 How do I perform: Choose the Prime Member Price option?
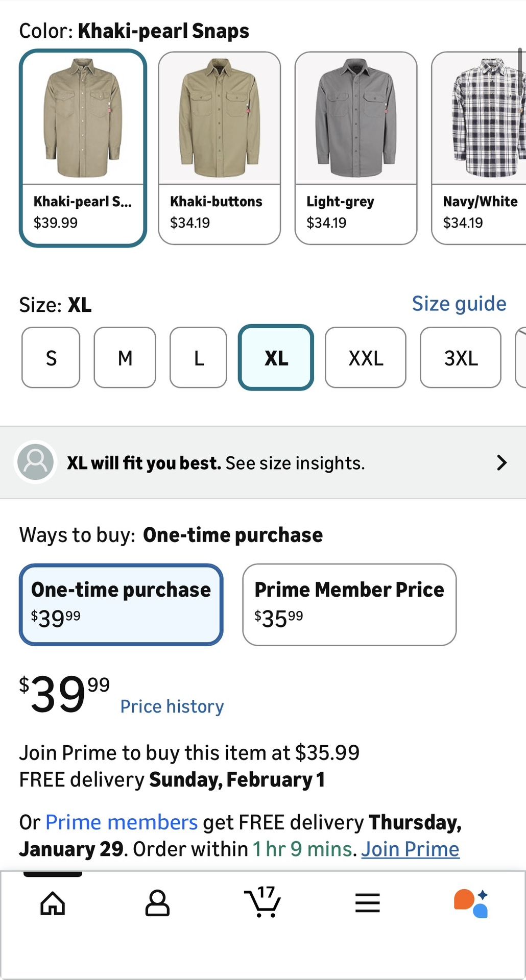(x=349, y=604)
